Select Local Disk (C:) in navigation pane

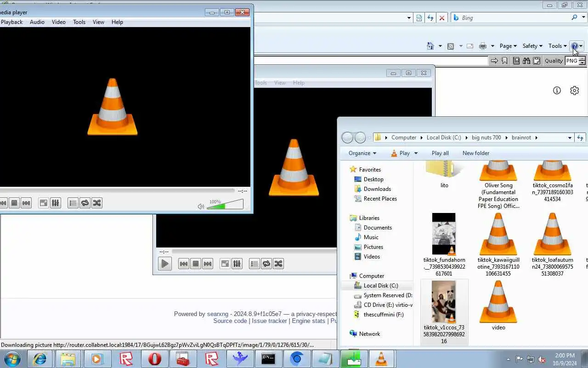[381, 286]
